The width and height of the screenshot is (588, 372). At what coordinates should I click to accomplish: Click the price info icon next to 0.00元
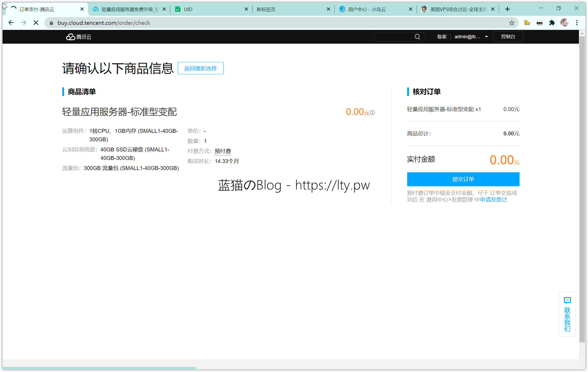372,113
